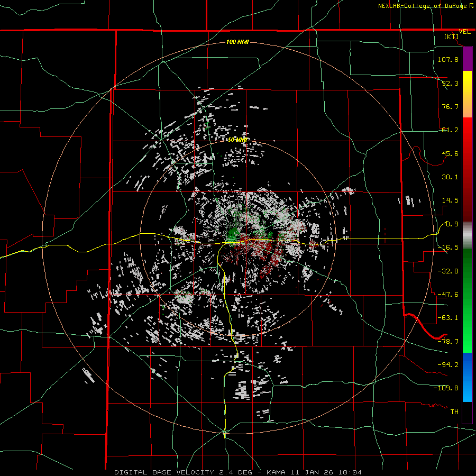The height and width of the screenshot is (476, 476).
Task: Click the gray near-zero segment of color bar
Action: coord(467,235)
